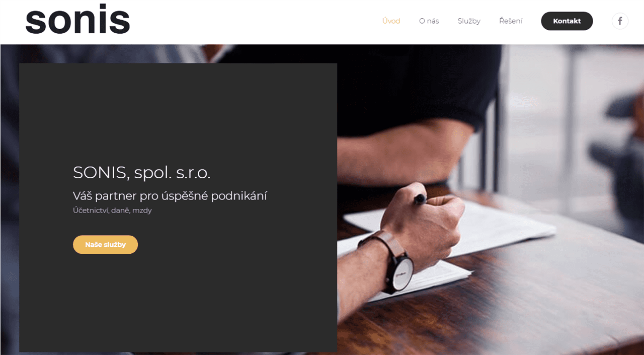Click the dark Kontakt button
Image resolution: width=644 pixels, height=355 pixels.
(567, 21)
